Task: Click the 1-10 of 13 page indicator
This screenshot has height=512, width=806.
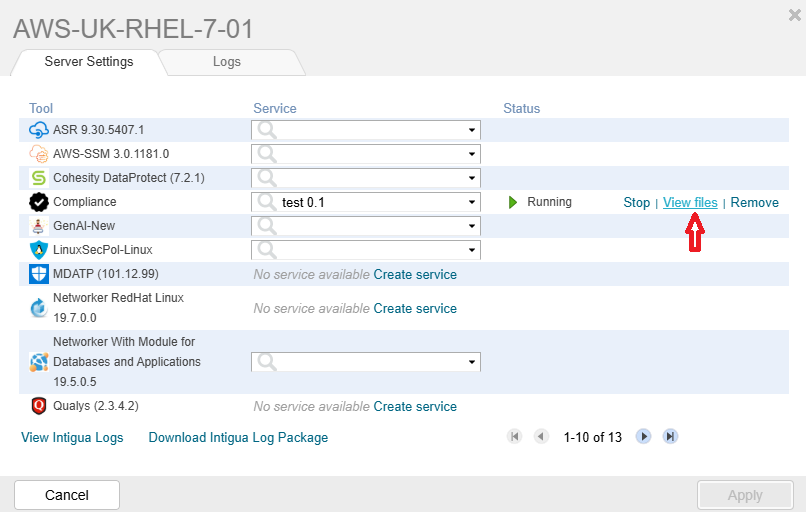Action: 592,437
